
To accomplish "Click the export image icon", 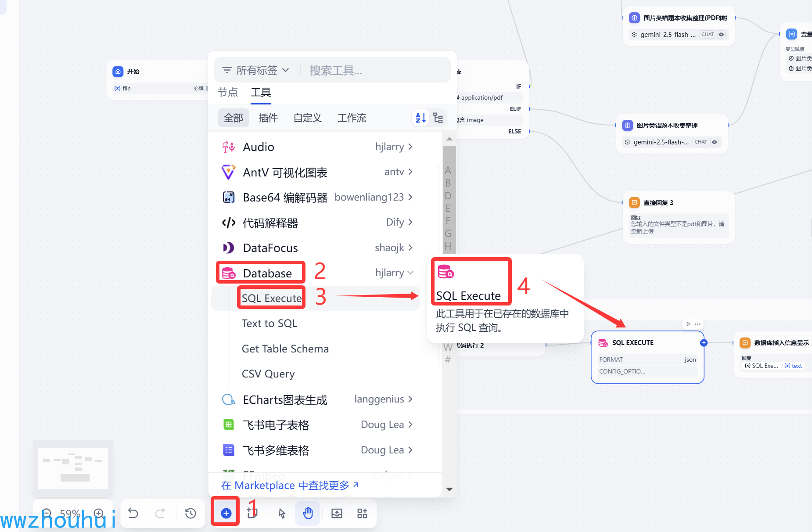I will (x=337, y=513).
